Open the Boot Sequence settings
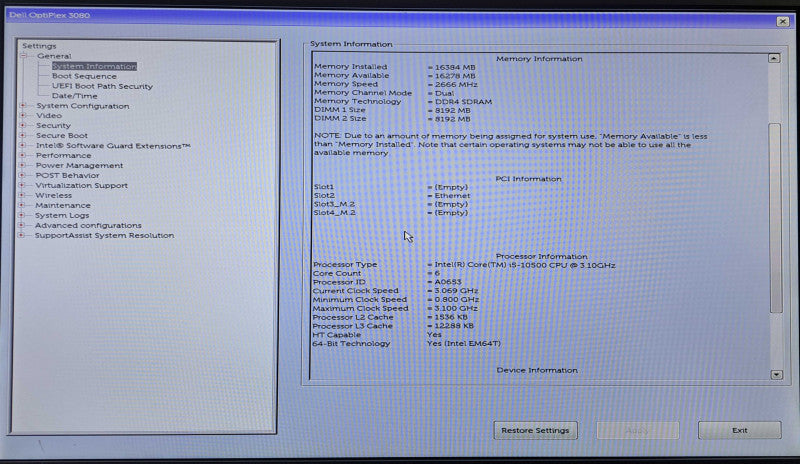This screenshot has width=800, height=464. click(84, 76)
